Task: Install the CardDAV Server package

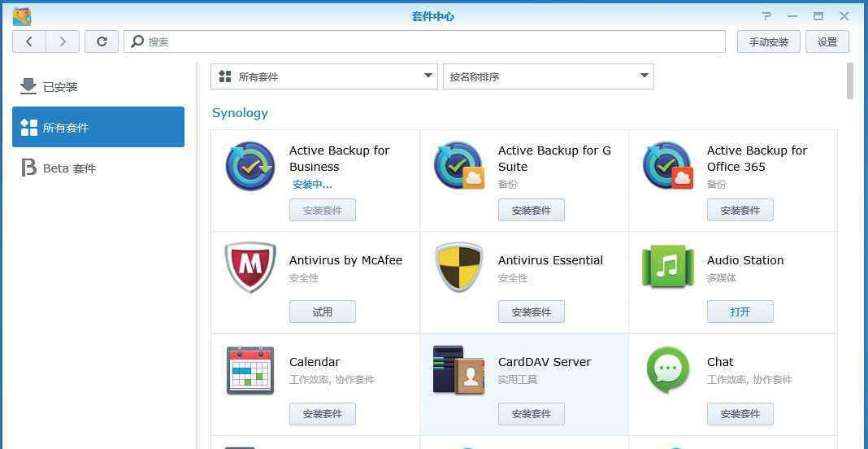Action: coord(532,413)
